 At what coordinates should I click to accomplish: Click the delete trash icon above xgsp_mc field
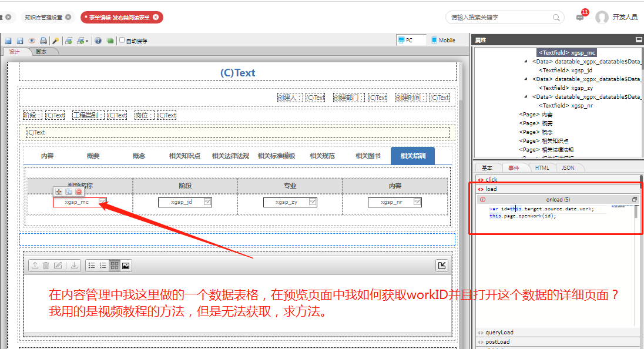[79, 192]
